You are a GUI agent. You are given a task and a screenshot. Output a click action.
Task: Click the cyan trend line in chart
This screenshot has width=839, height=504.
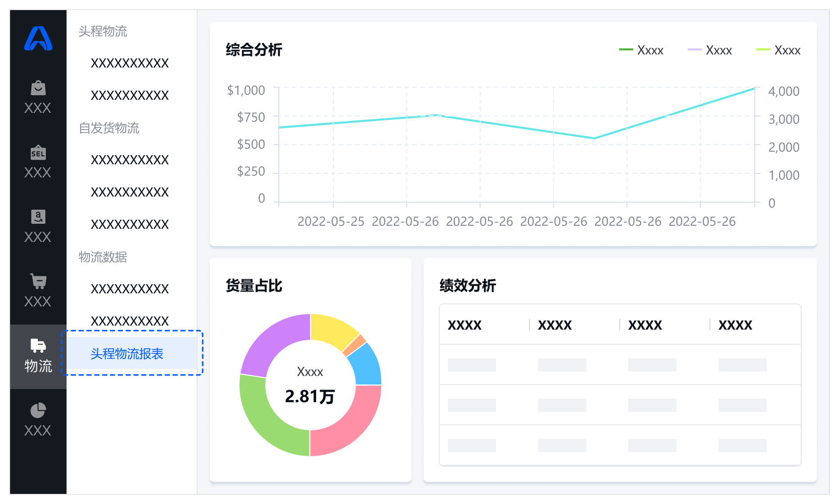(x=516, y=127)
